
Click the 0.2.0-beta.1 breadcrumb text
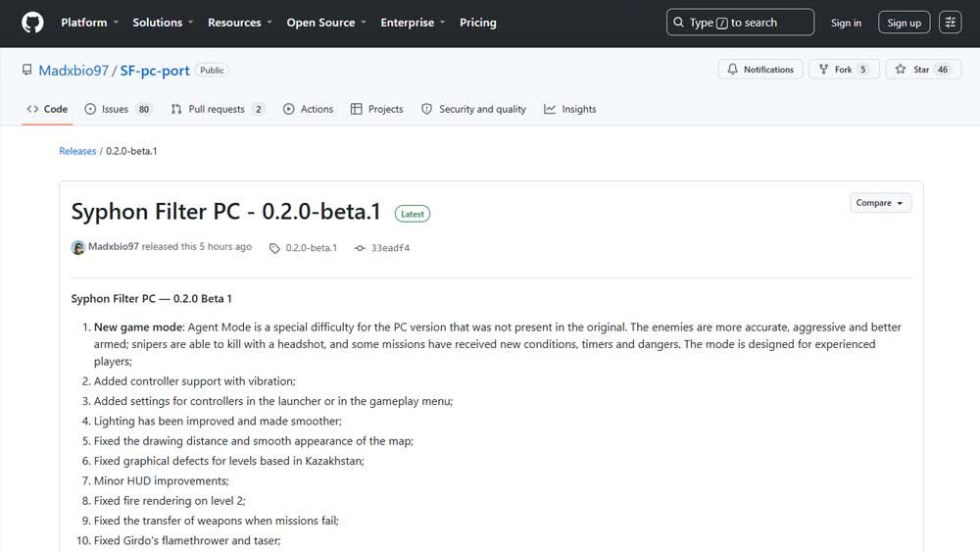click(131, 151)
